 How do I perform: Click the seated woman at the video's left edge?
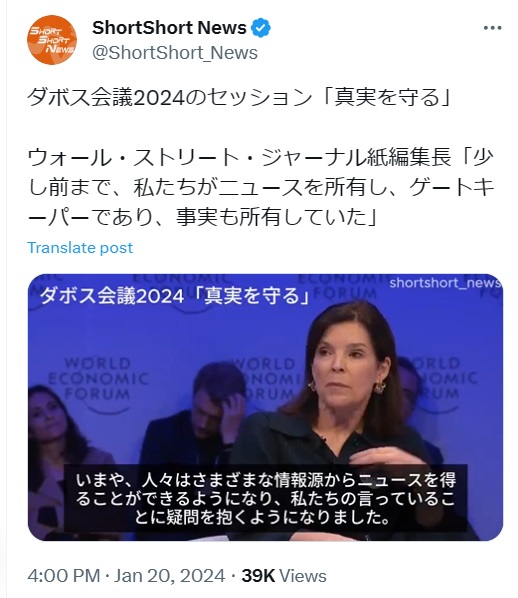point(57,458)
